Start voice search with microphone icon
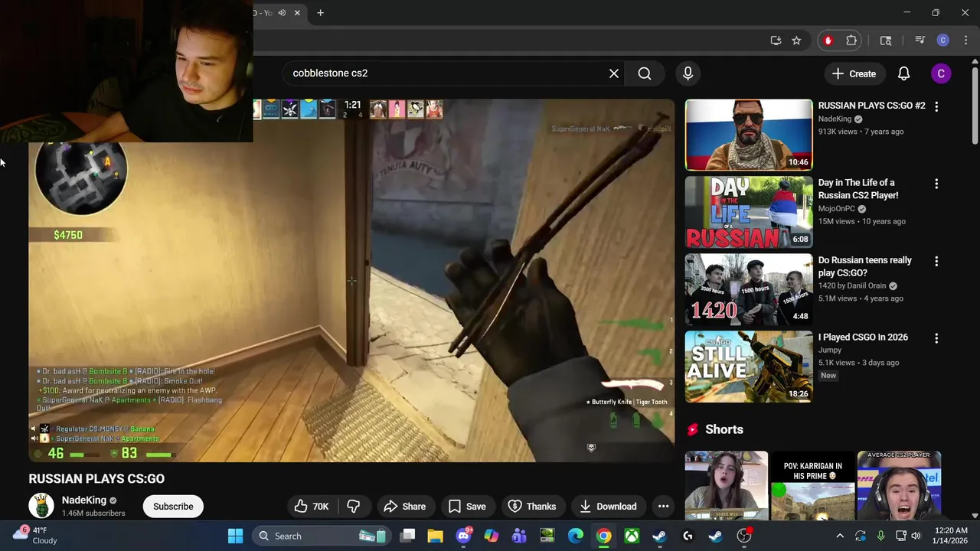The image size is (980, 551). click(x=688, y=73)
